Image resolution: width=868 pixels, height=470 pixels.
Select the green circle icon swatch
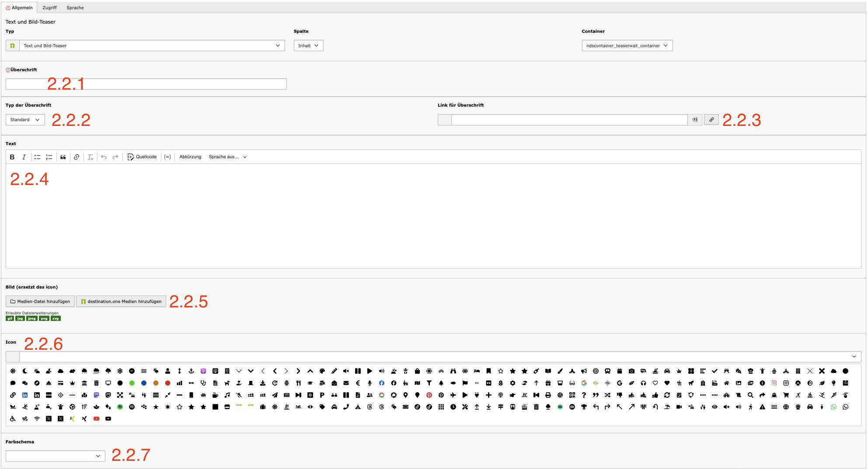[132, 383]
